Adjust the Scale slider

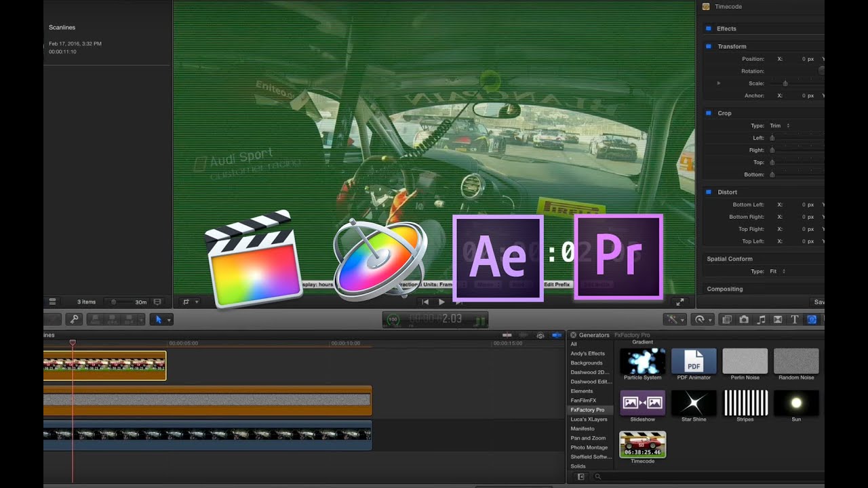pos(785,83)
